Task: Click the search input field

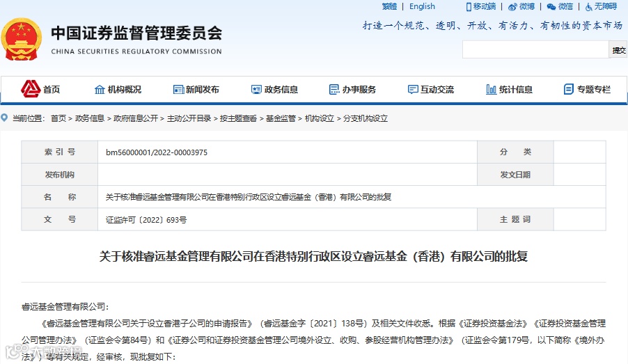Action: tap(535, 49)
